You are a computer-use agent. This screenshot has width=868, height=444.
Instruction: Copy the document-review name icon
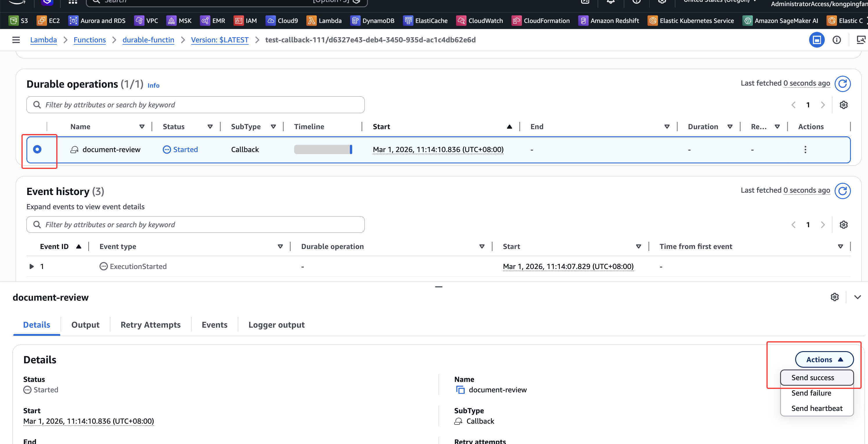[460, 390]
